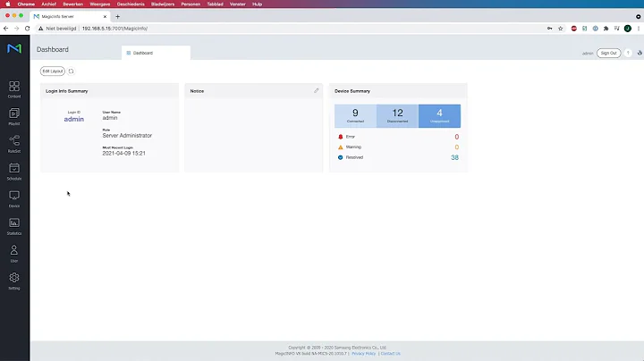The image size is (644, 361).
Task: Select the MagicInfo Server browser tab
Action: tap(71, 16)
